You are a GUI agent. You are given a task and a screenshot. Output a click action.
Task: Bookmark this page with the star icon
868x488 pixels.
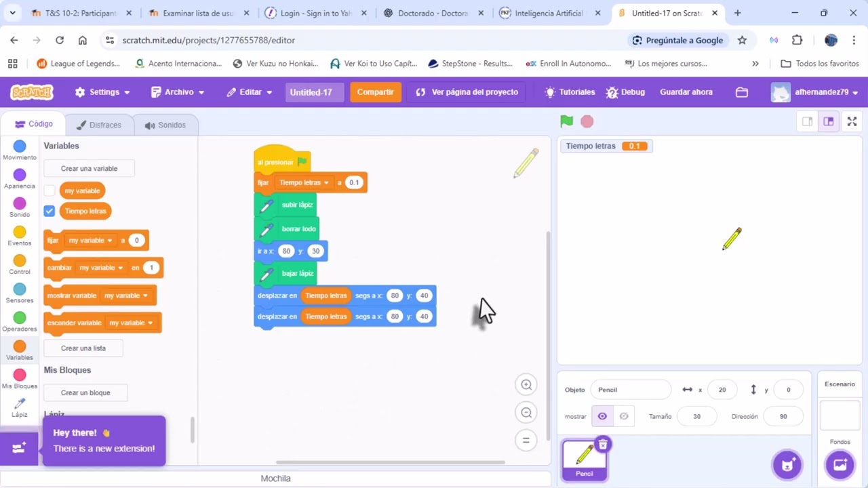click(x=742, y=40)
